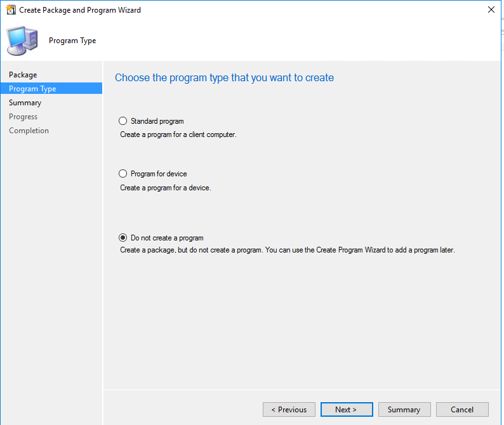Click the wizard icon in the title bar
The width and height of the screenshot is (504, 425).
pos(11,10)
